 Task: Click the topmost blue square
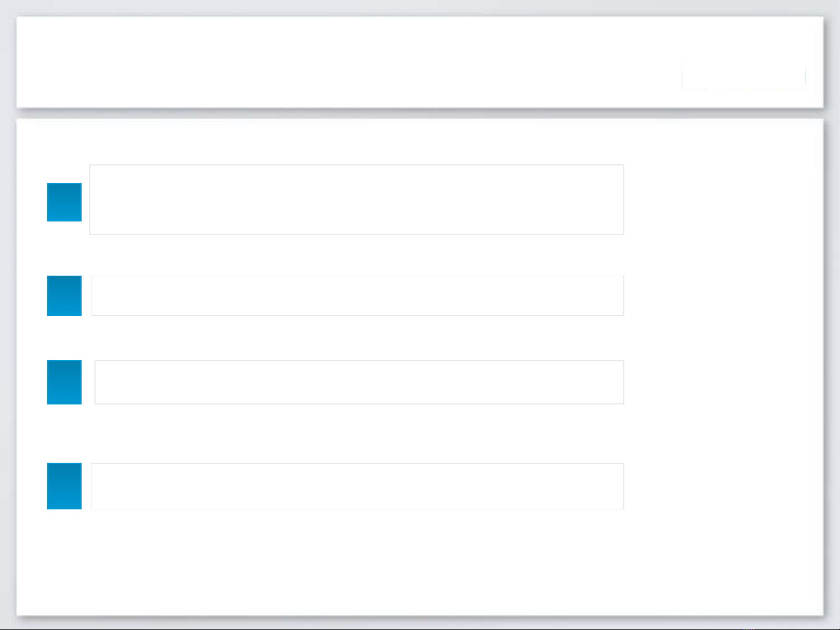(64, 202)
